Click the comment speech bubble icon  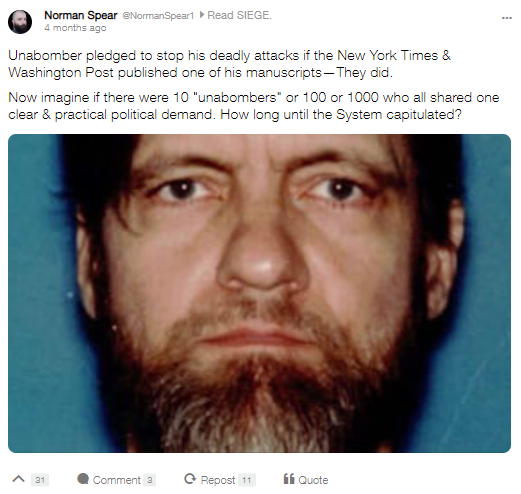tap(83, 479)
